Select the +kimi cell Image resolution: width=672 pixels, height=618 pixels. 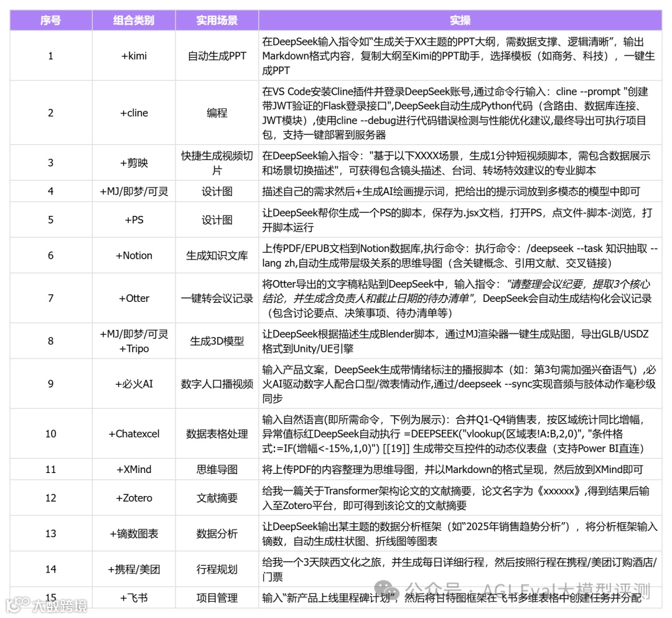coord(134,56)
